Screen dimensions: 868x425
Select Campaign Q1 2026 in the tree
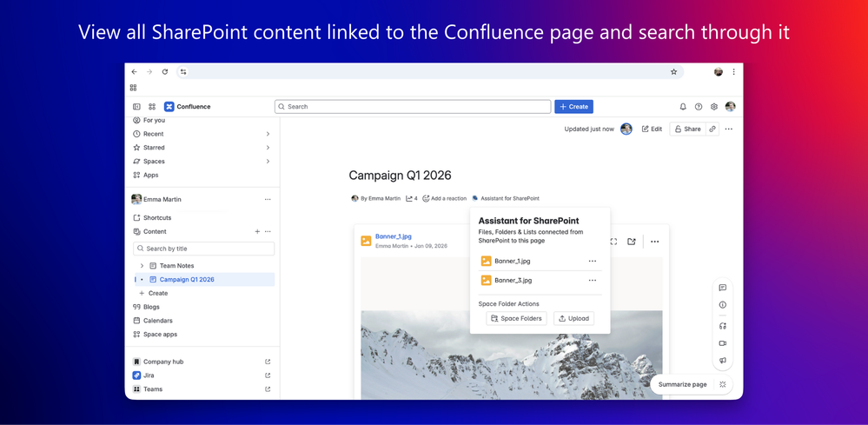pyautogui.click(x=205, y=280)
